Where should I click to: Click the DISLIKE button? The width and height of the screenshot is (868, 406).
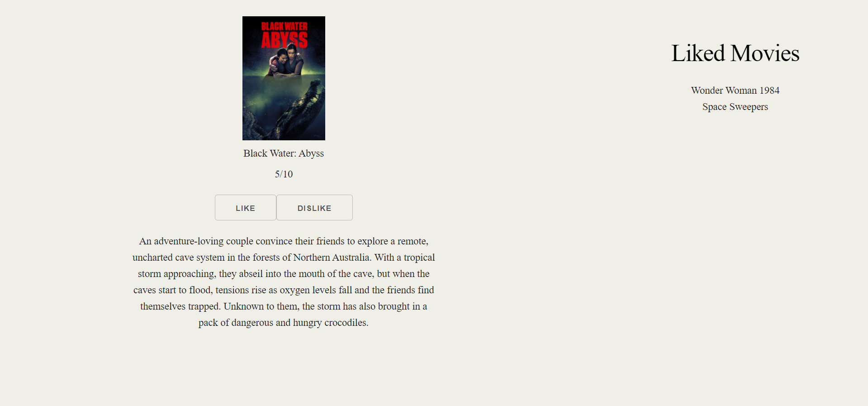point(314,208)
